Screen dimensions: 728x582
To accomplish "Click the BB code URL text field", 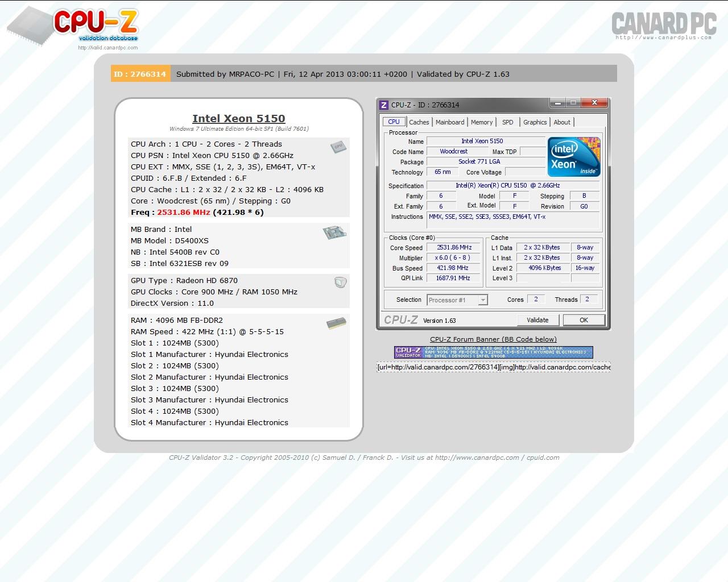I will coord(493,367).
